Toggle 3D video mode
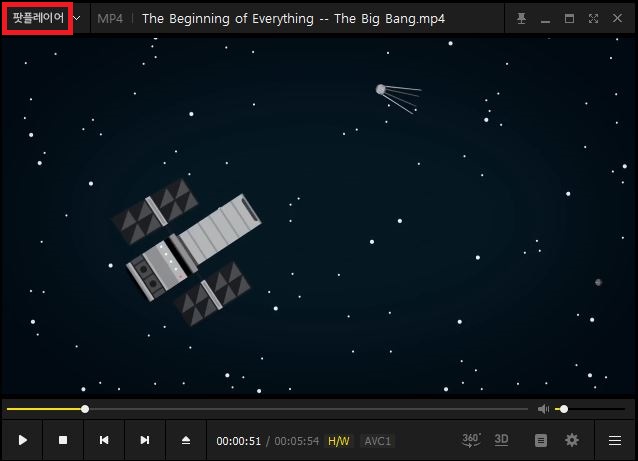 (x=501, y=440)
